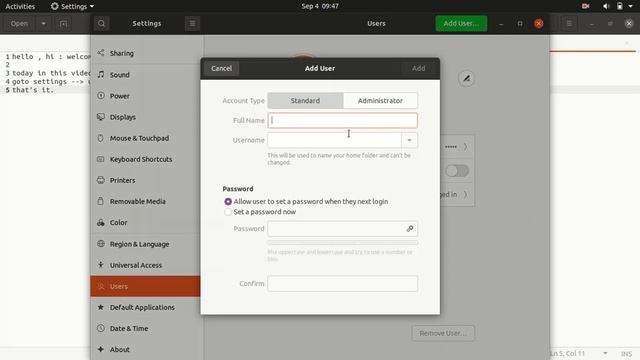This screenshot has width=640, height=360.
Task: Select Administrator account type
Action: (x=380, y=100)
